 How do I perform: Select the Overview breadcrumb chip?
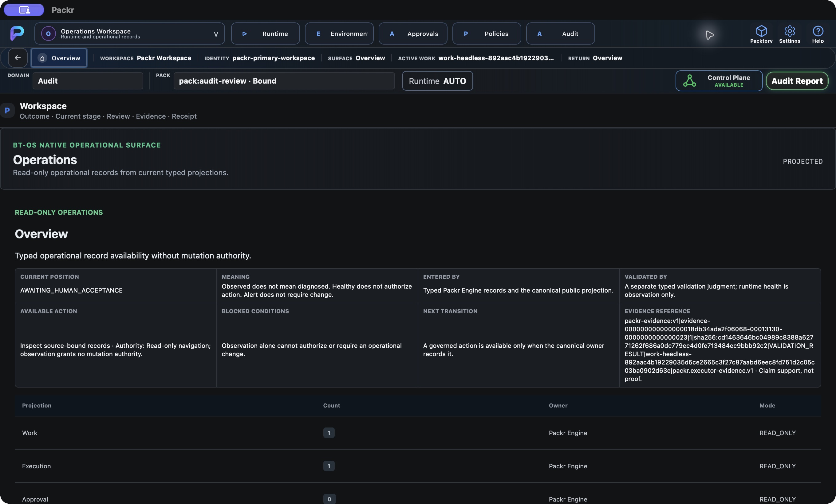[x=59, y=58]
